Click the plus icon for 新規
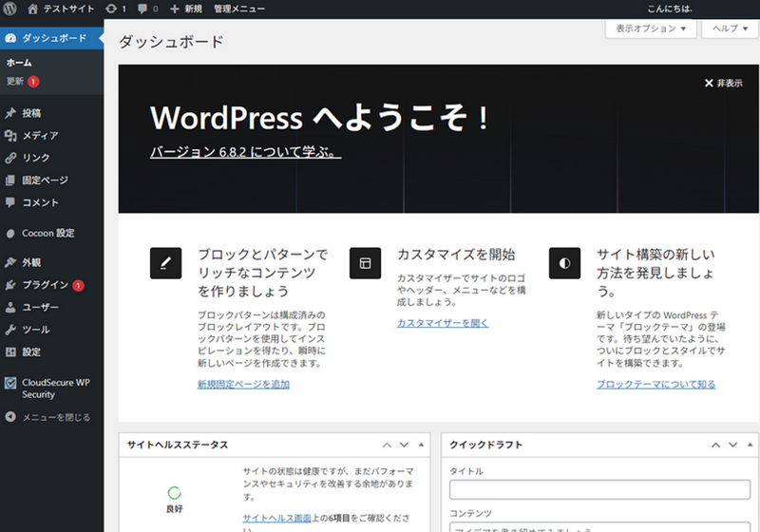Image resolution: width=760 pixels, height=532 pixels. point(175,9)
